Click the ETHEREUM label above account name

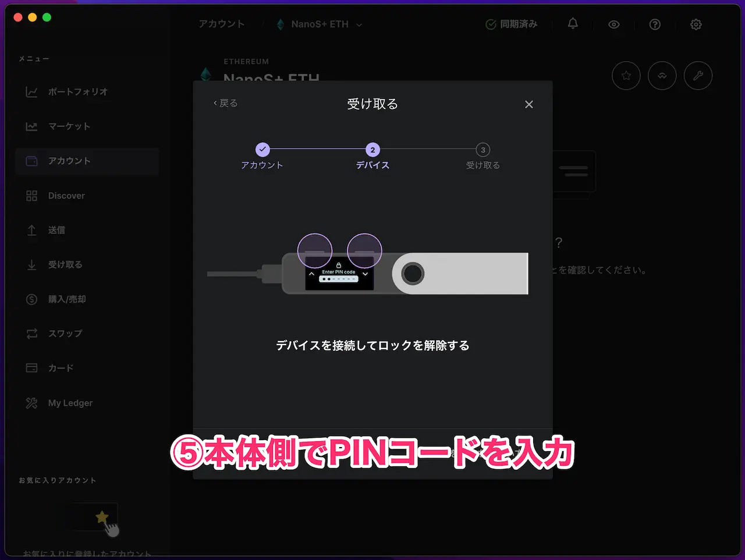(x=246, y=62)
